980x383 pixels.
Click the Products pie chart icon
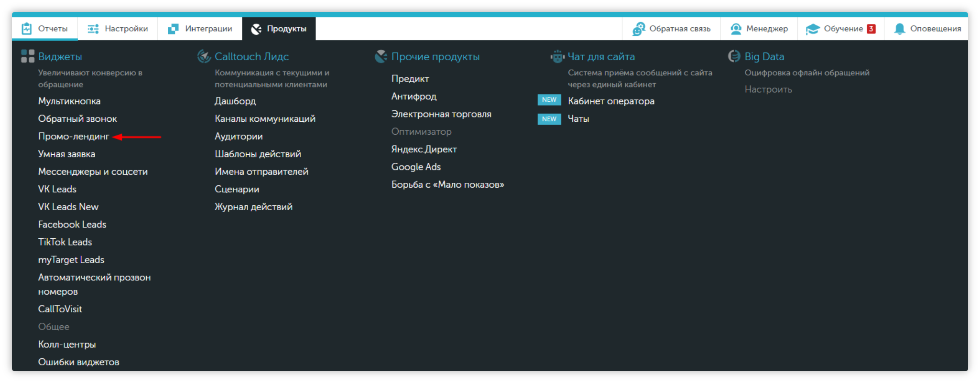tap(256, 29)
